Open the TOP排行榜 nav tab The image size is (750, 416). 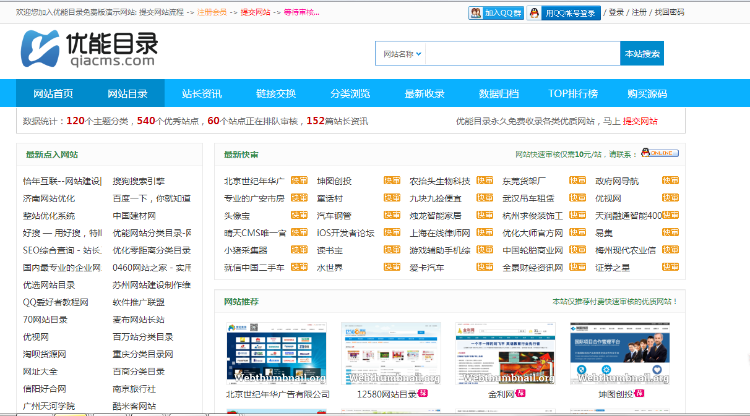pos(573,94)
